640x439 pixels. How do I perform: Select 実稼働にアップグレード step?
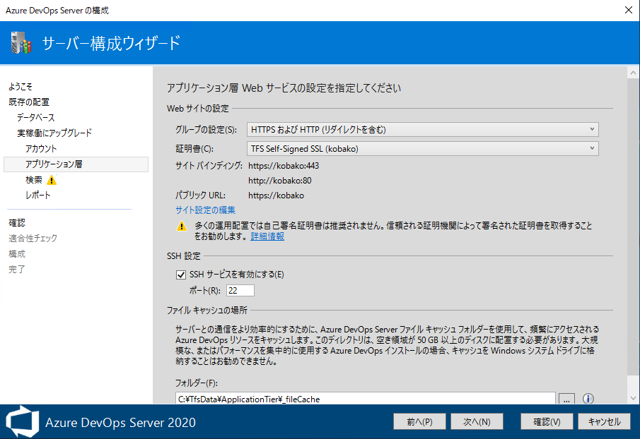54,133
